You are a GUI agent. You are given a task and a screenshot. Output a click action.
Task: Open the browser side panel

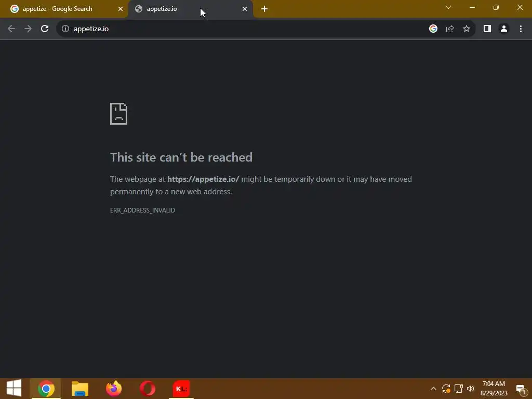click(x=487, y=29)
